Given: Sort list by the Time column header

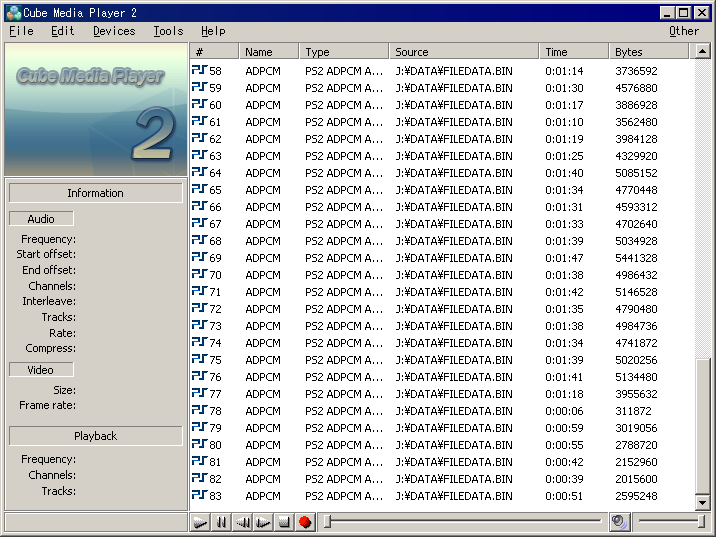Looking at the screenshot, I should 574,52.
